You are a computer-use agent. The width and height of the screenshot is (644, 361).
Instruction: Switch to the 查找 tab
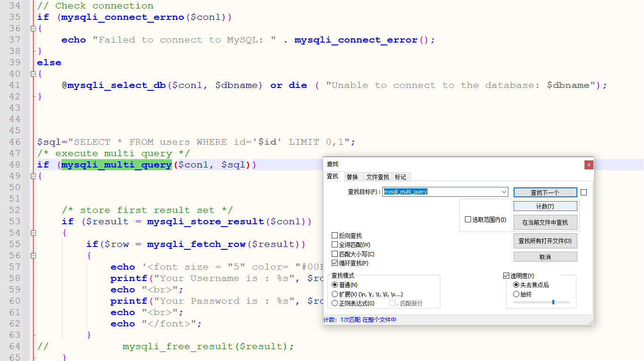tap(333, 176)
